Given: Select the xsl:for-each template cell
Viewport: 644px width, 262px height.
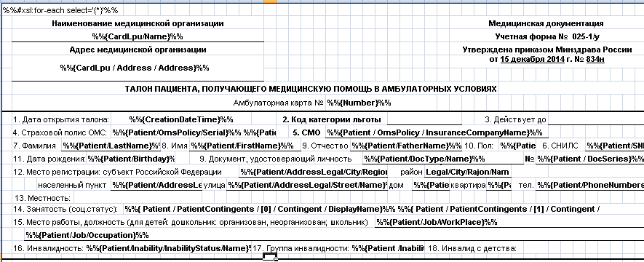Looking at the screenshot, I should click(61, 11).
